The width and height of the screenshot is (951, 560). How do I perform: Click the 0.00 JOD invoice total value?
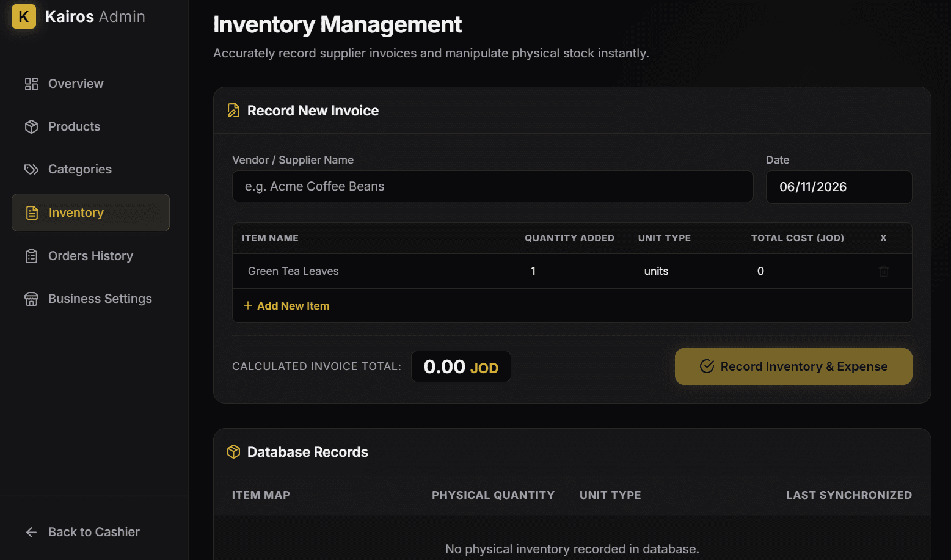[461, 366]
